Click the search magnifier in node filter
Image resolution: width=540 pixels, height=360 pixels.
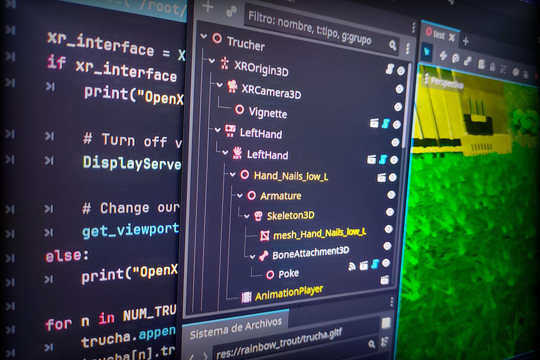click(392, 45)
